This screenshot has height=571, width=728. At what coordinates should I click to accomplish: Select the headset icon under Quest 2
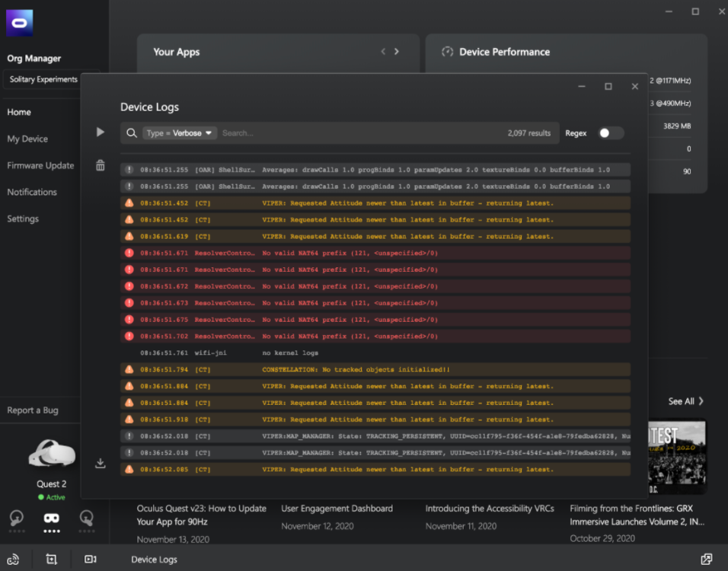coord(52,518)
